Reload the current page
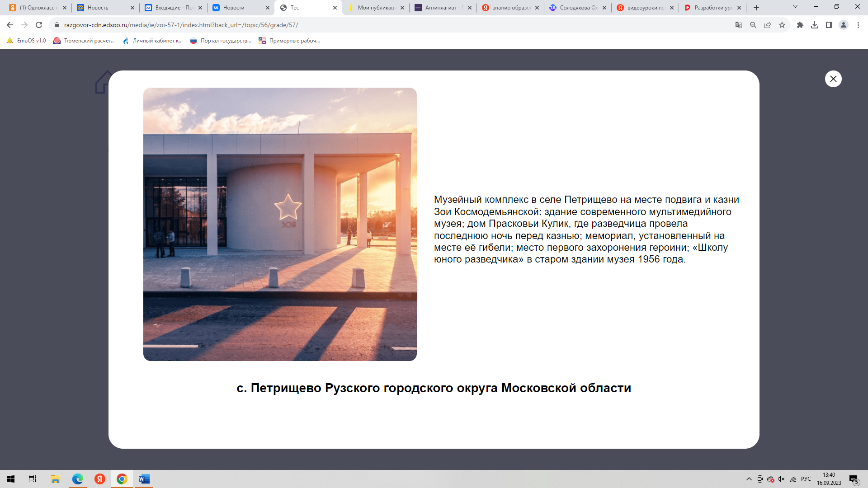The width and height of the screenshot is (868, 488). pos(39,25)
